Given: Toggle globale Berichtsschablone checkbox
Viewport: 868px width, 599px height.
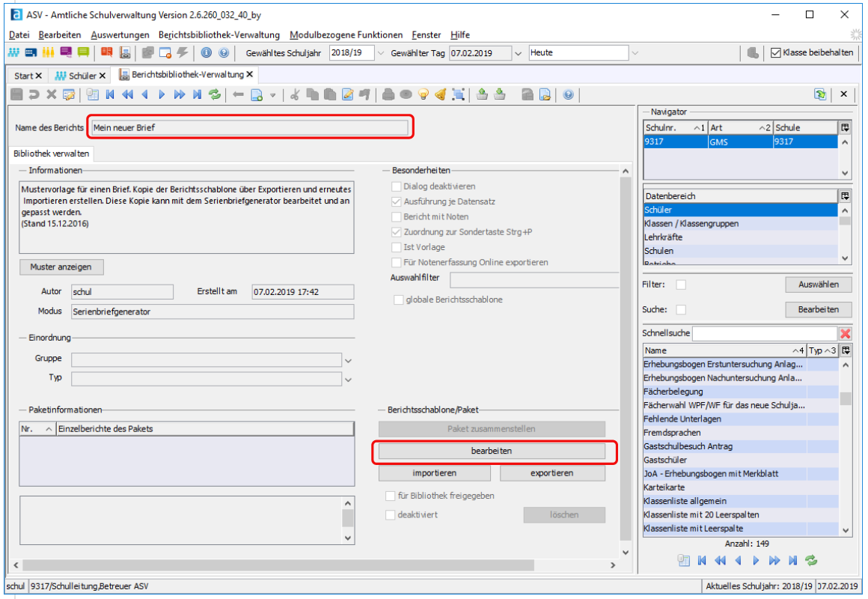Looking at the screenshot, I should pyautogui.click(x=399, y=299).
